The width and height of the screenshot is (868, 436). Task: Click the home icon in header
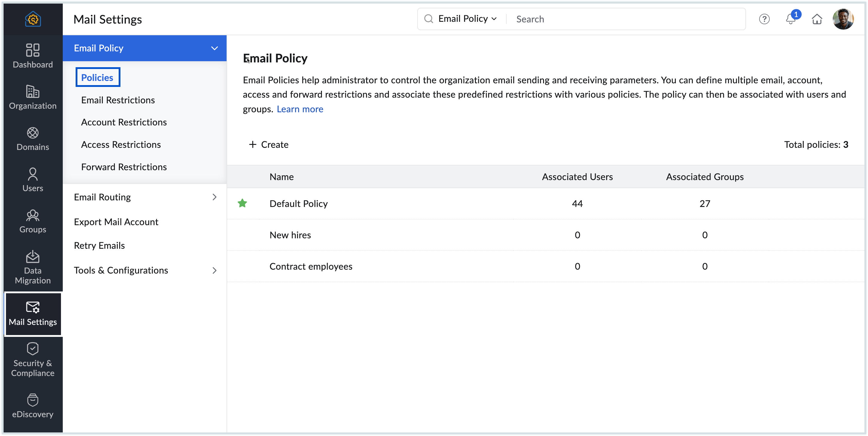click(x=817, y=19)
